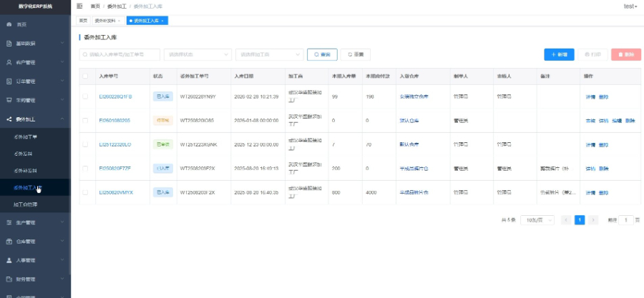Open receipt link EI260228Q1FB
This screenshot has height=298, width=644.
click(x=115, y=96)
